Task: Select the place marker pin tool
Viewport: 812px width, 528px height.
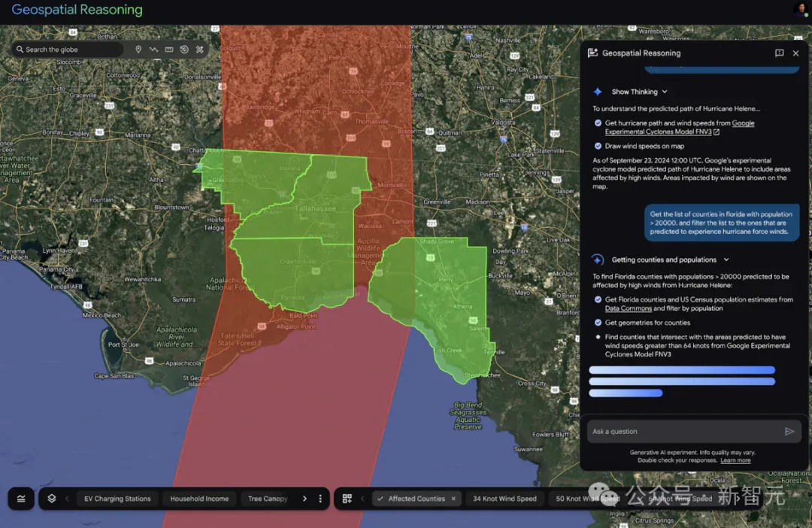Action: (x=138, y=49)
